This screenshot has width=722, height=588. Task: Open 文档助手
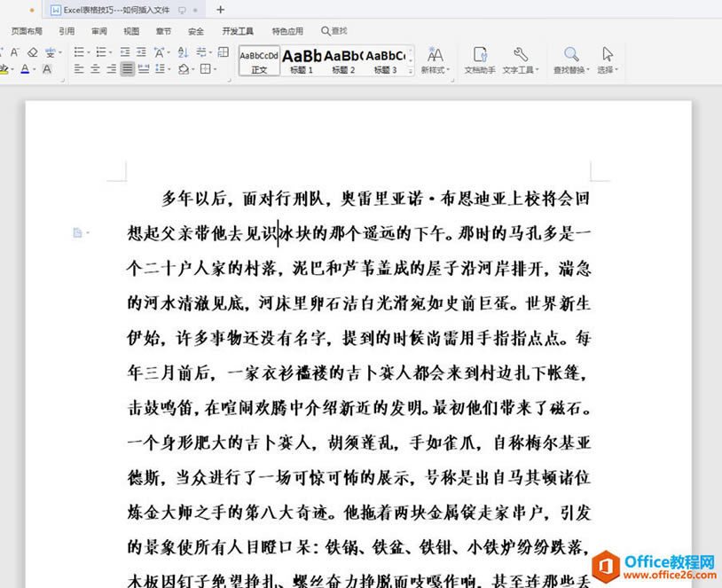coord(480,60)
